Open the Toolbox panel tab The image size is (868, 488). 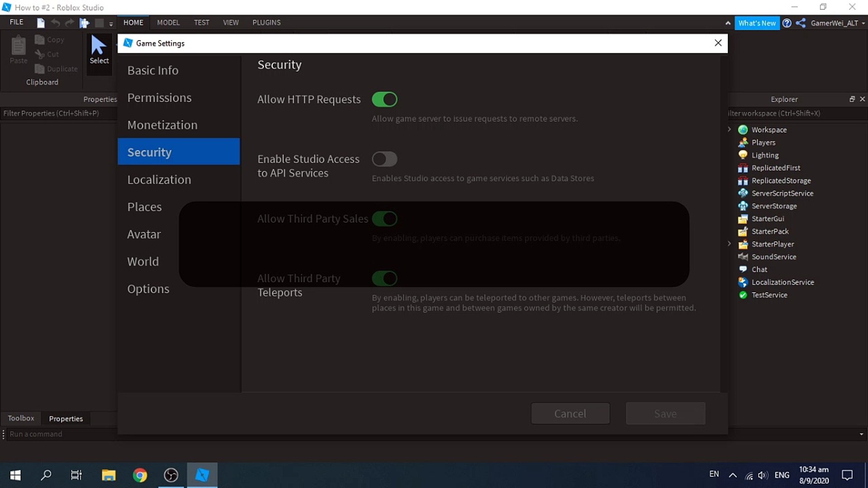coord(21,418)
